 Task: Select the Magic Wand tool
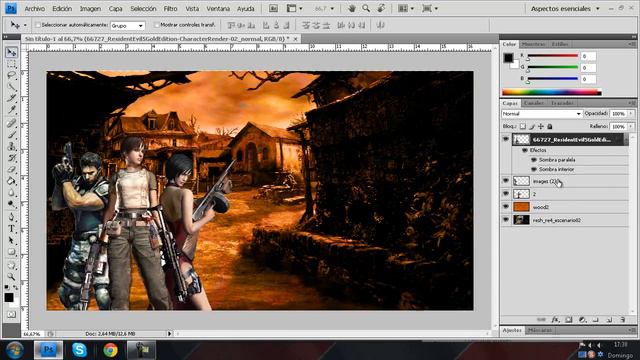click(x=11, y=87)
